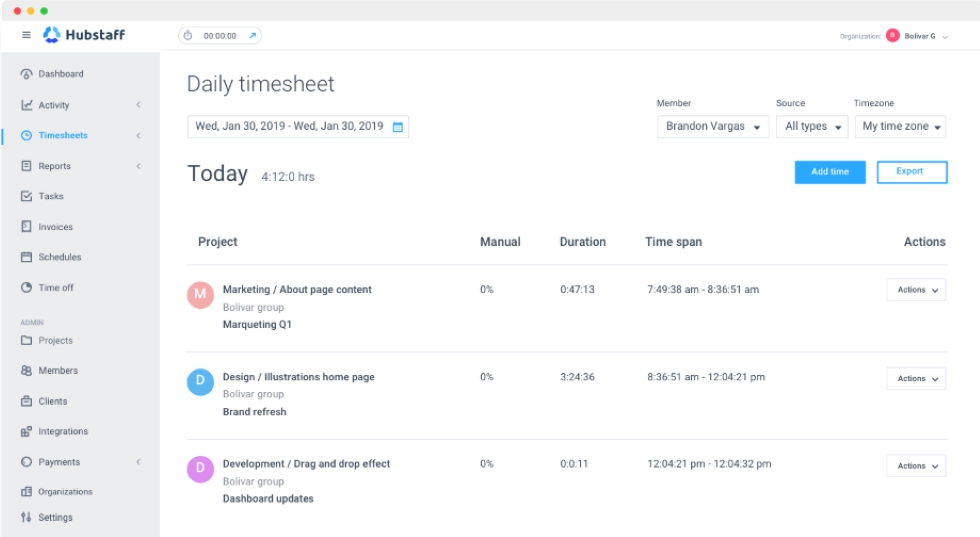Click the 00:00:00 timer display

pos(220,36)
